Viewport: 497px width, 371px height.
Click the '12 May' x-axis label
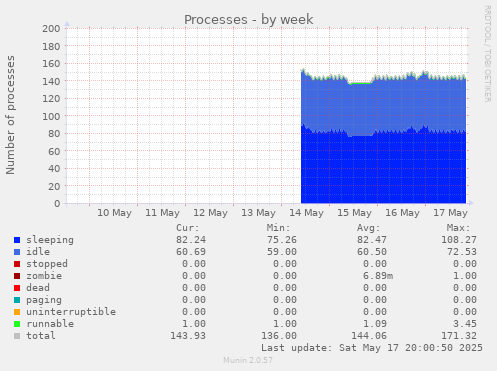click(210, 213)
